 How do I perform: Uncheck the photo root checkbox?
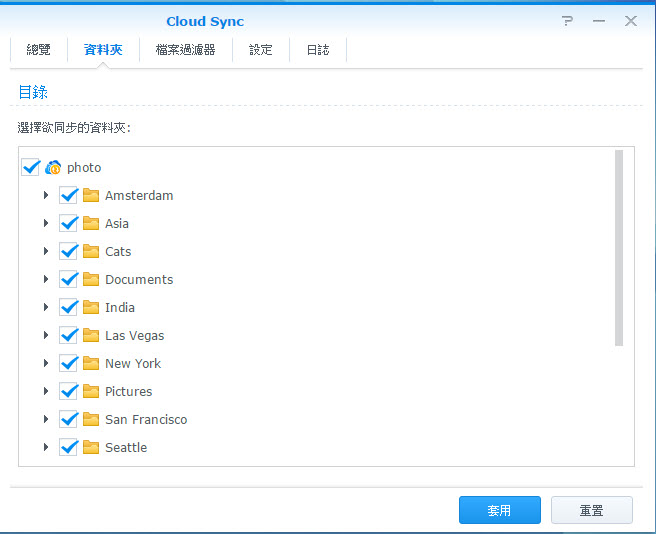tap(31, 167)
